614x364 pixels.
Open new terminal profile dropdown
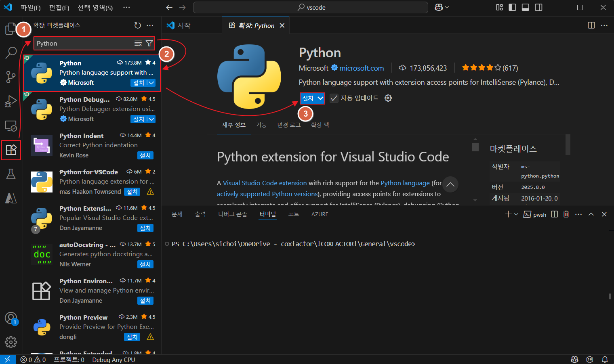[x=516, y=214]
